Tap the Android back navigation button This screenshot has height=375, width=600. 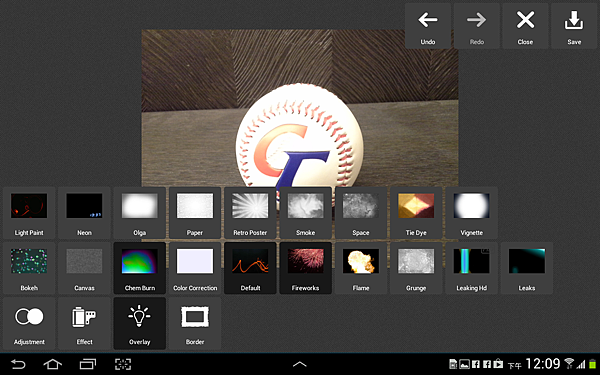tap(18, 364)
